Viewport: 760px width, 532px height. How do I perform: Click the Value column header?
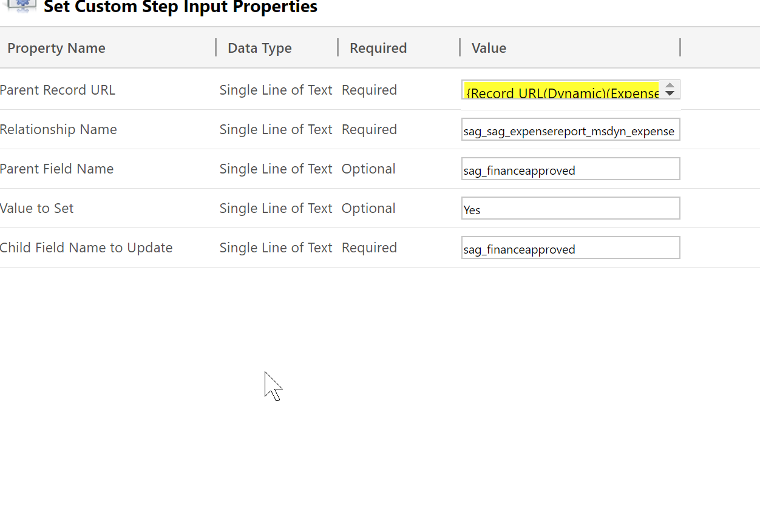point(489,48)
